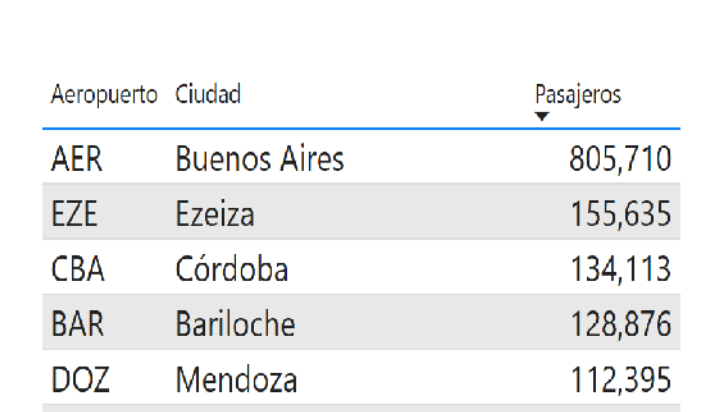Select the EZE airport code cell
The image size is (728, 412).
(74, 214)
